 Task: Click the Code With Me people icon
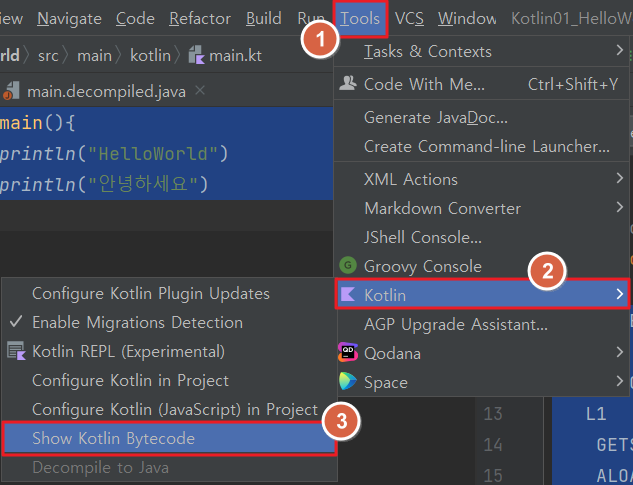348,83
